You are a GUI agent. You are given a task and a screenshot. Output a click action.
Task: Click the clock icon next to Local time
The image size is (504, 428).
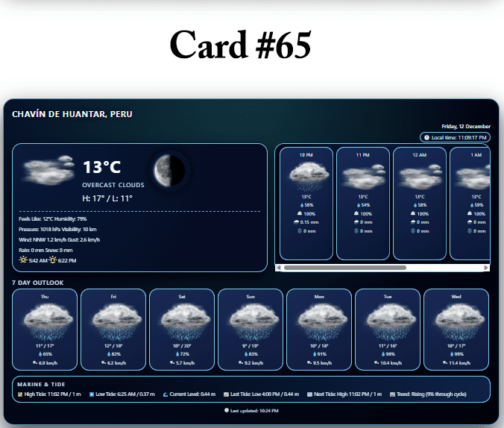(x=426, y=137)
